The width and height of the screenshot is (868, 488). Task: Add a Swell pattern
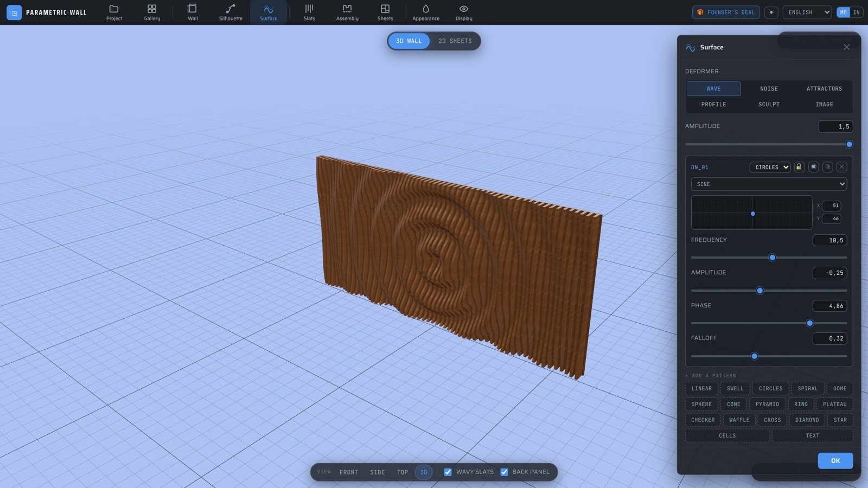pyautogui.click(x=735, y=388)
